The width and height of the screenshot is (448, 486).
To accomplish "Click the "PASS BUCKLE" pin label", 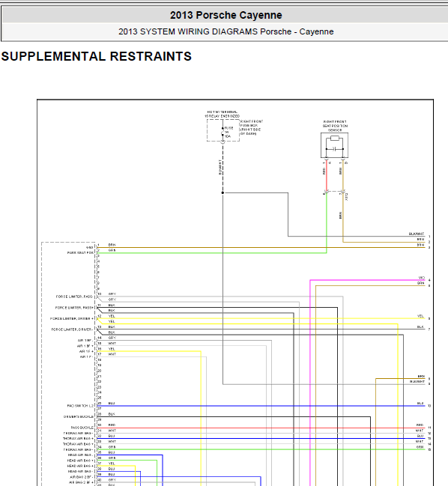I will point(82,428).
